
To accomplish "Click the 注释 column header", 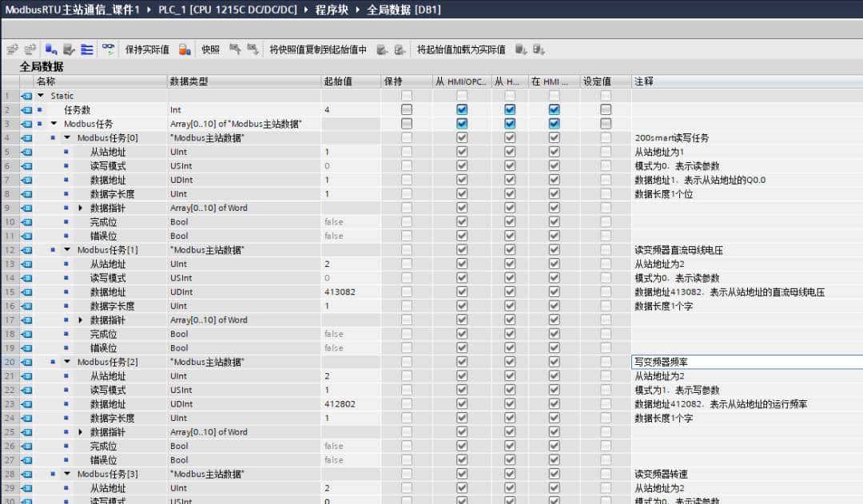I will pyautogui.click(x=643, y=80).
